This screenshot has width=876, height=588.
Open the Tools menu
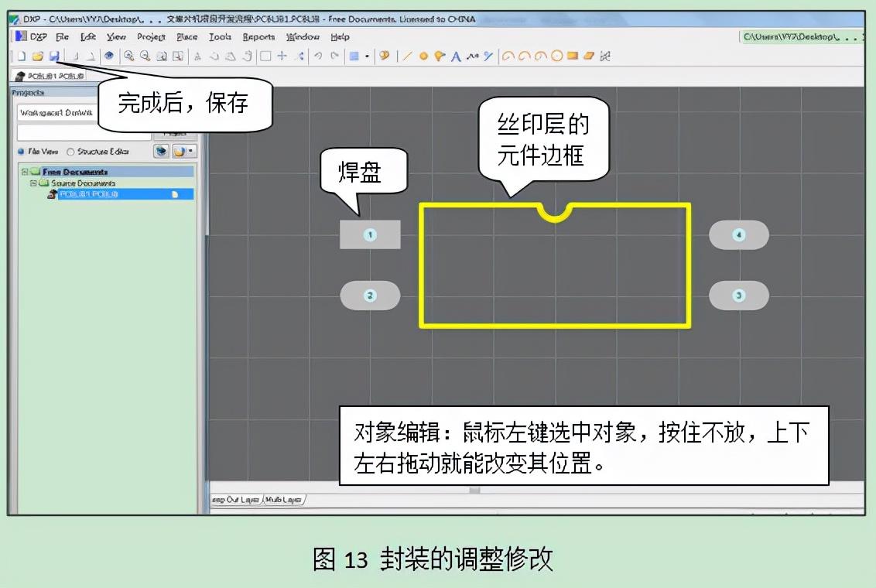(x=220, y=37)
